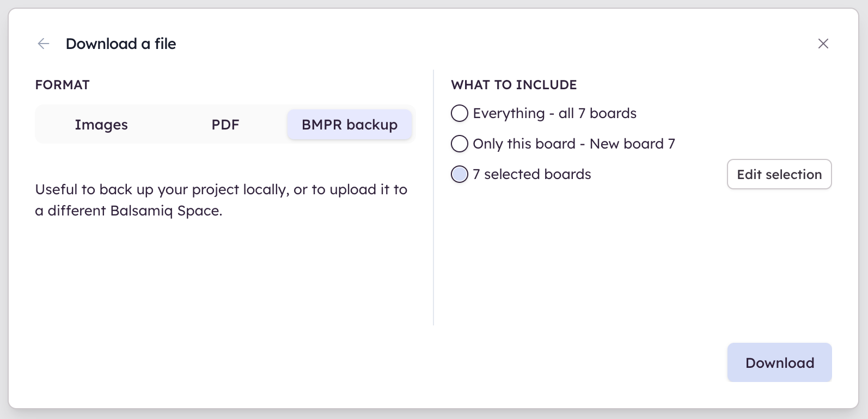Click the BMPR backup description paragraph
The height and width of the screenshot is (419, 868).
click(221, 200)
